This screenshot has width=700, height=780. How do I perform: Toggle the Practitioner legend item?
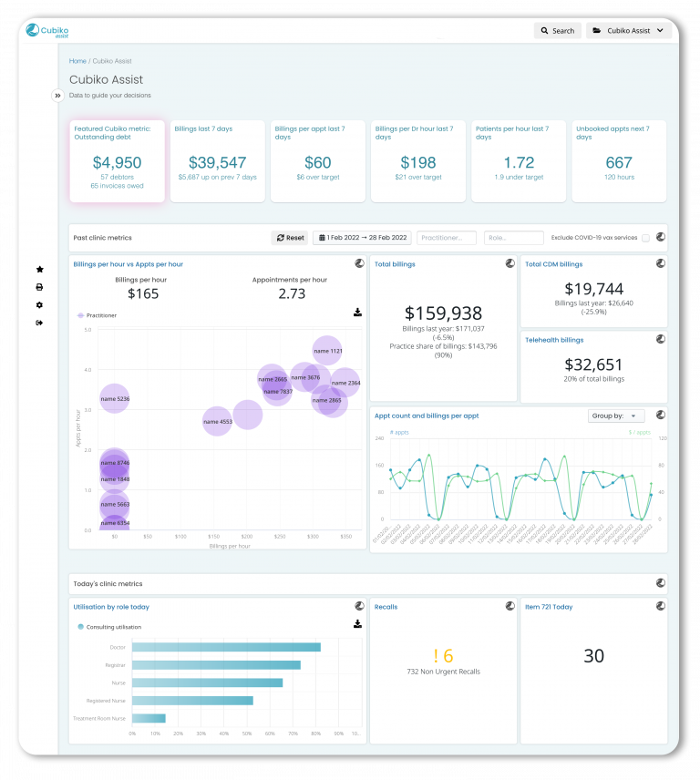click(x=97, y=315)
